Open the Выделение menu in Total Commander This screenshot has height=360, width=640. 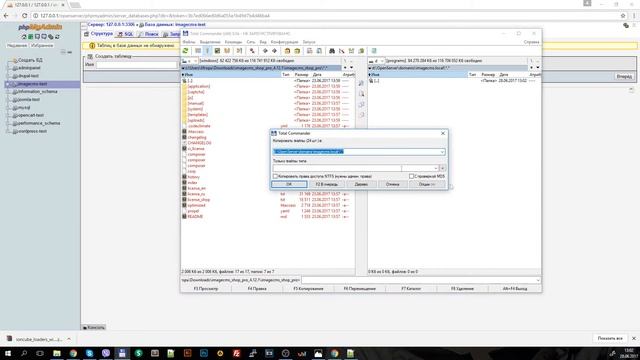click(x=210, y=42)
